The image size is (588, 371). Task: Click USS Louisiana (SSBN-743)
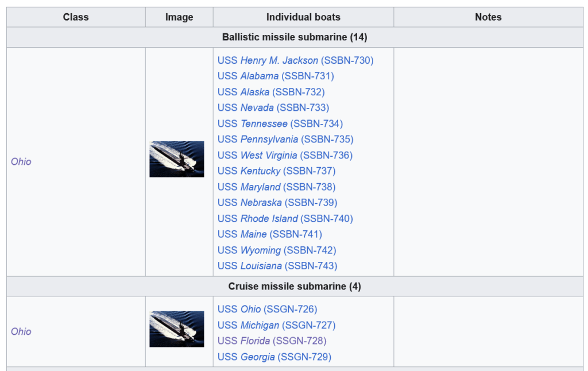click(x=277, y=266)
